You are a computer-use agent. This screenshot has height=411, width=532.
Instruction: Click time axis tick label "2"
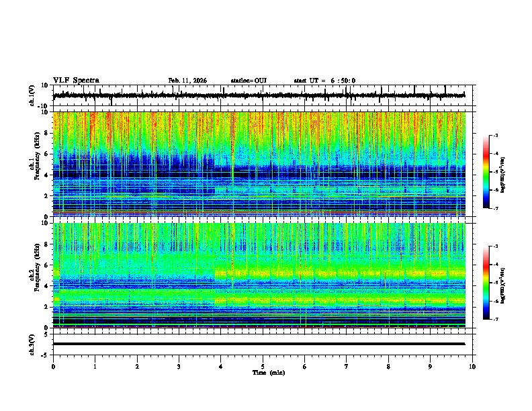tap(137, 367)
